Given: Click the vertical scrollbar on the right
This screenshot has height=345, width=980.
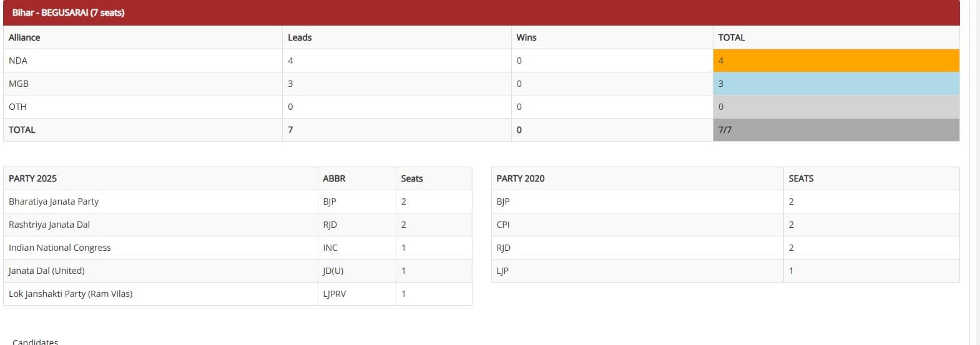Looking at the screenshot, I should pos(973,172).
